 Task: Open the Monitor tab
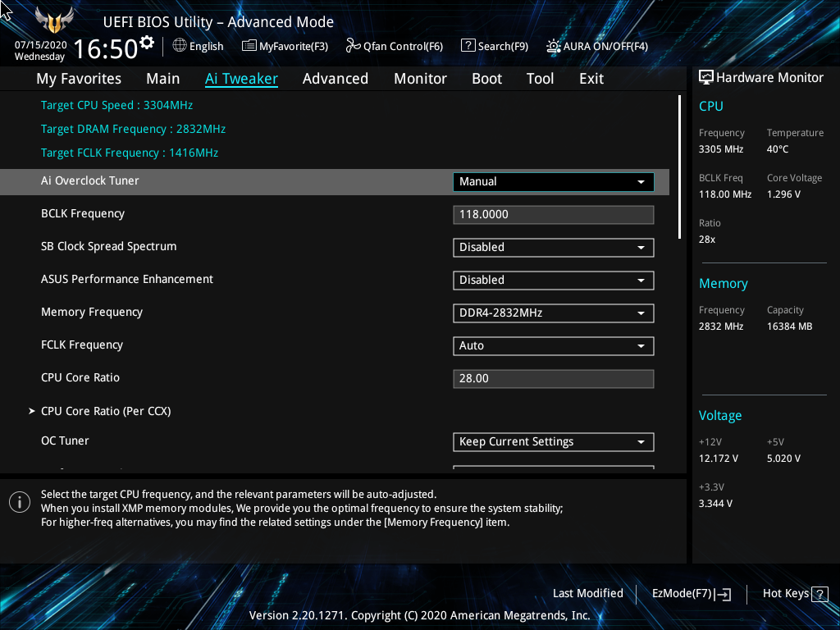[421, 79]
